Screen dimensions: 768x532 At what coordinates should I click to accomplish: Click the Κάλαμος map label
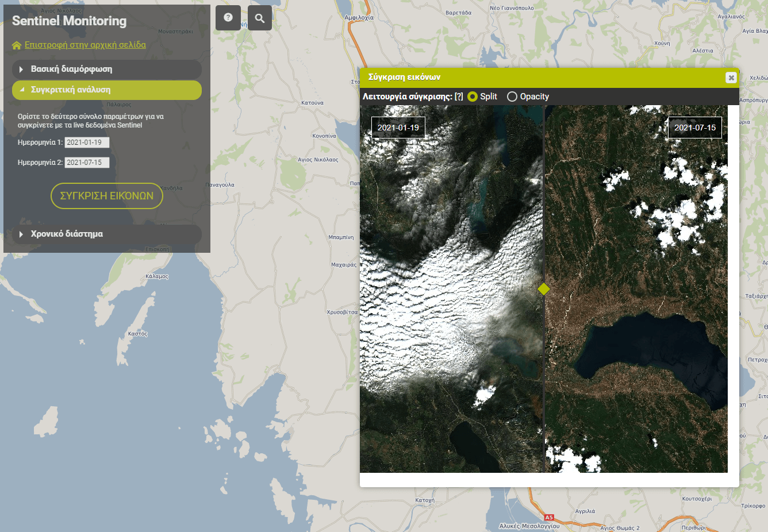pyautogui.click(x=157, y=276)
